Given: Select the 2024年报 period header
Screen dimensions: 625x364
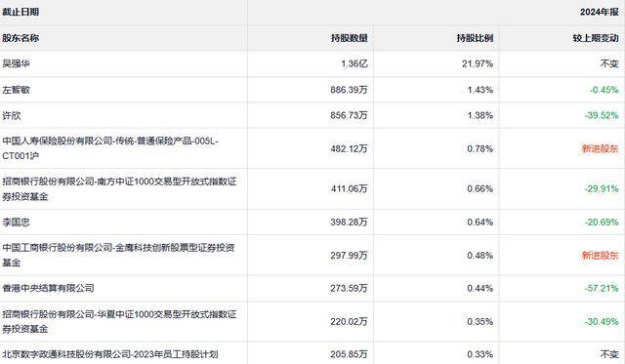Looking at the screenshot, I should [x=600, y=12].
